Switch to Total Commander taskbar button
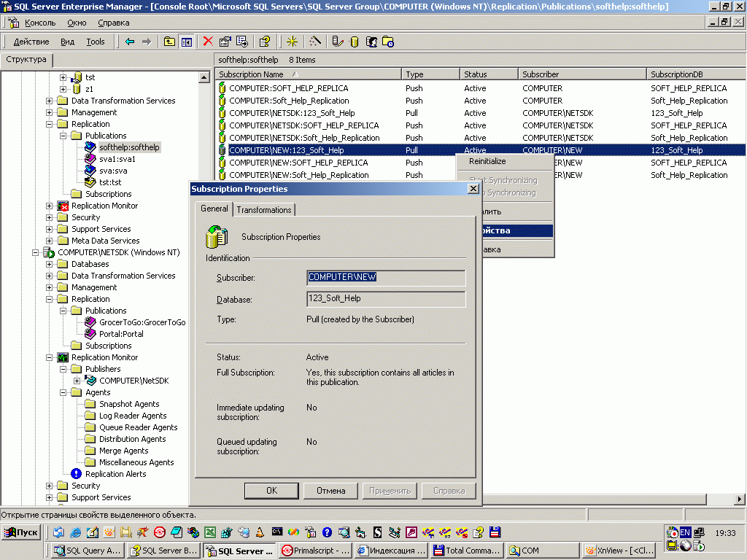 click(468, 551)
